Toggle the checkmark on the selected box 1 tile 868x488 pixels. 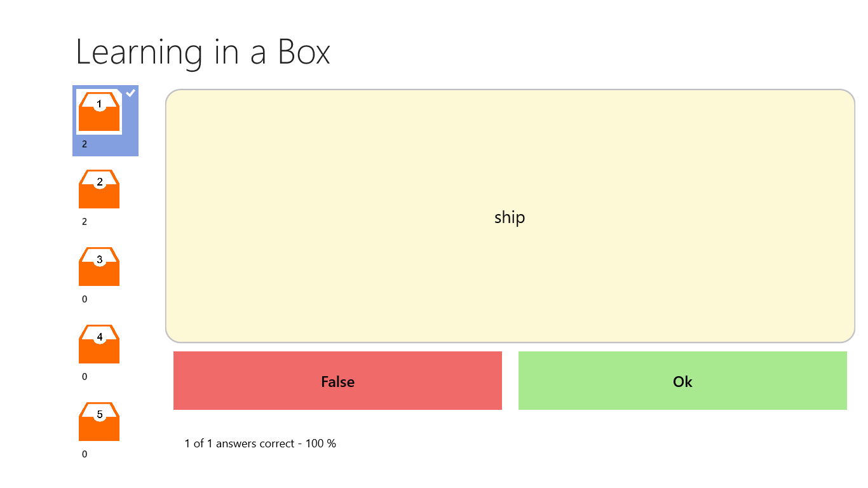pyautogui.click(x=130, y=93)
